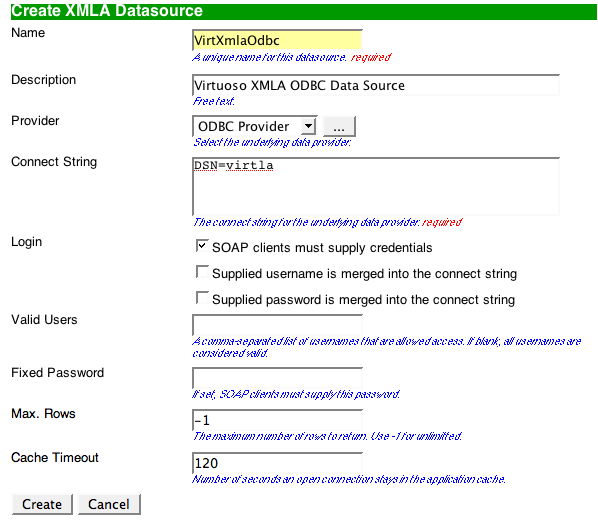The width and height of the screenshot is (598, 523).
Task: Enable Supplied username merged into connect string
Action: [x=202, y=272]
